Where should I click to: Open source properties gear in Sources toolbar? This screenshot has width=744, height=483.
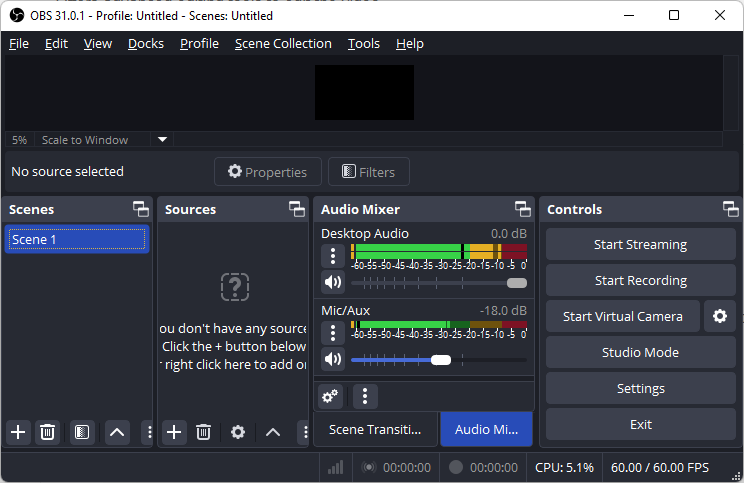coord(238,432)
